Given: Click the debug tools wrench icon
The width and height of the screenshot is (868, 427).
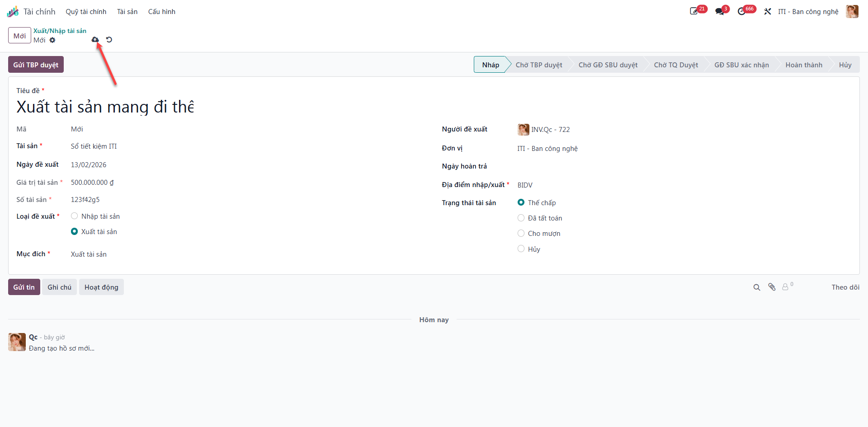Looking at the screenshot, I should coord(768,11).
